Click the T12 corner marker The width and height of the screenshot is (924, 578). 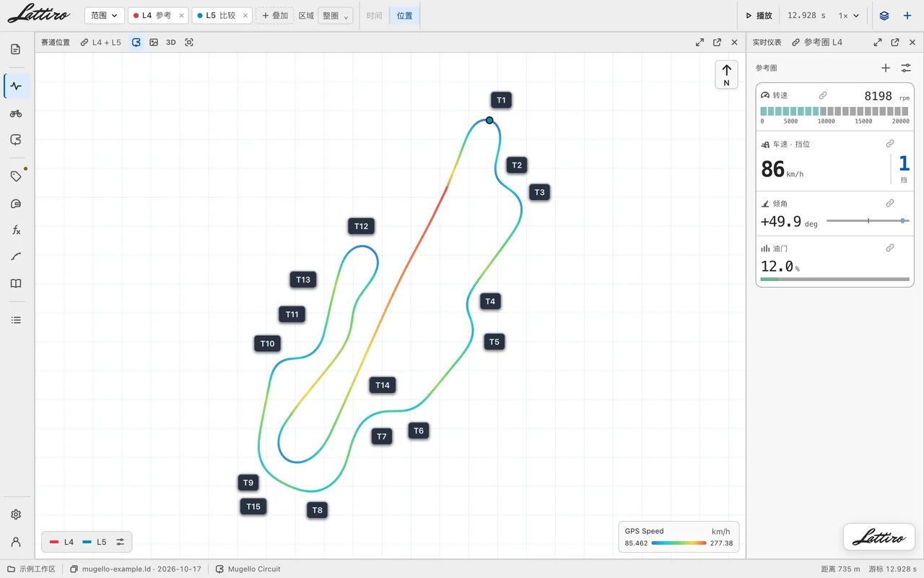pos(361,226)
